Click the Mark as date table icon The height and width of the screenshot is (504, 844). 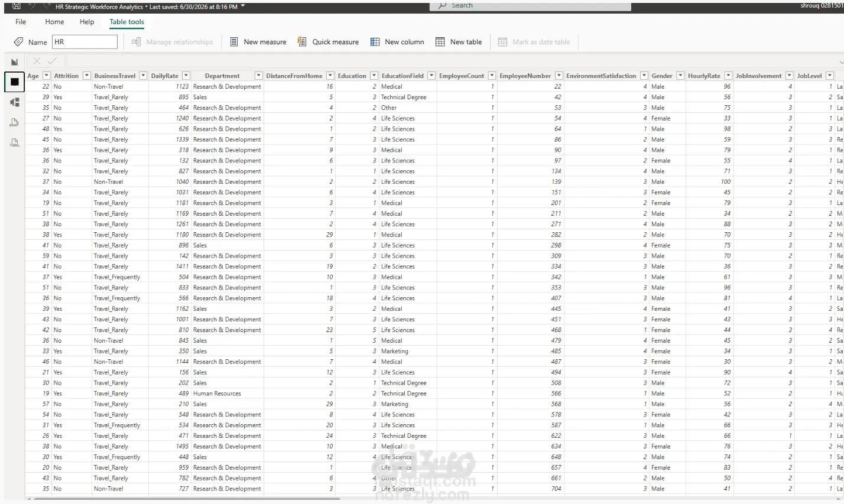pyautogui.click(x=503, y=42)
